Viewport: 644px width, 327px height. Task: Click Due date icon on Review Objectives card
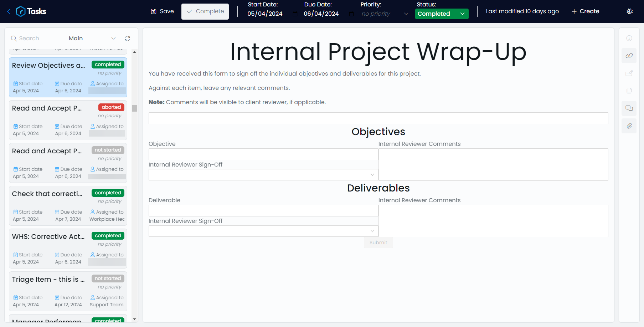pos(57,84)
